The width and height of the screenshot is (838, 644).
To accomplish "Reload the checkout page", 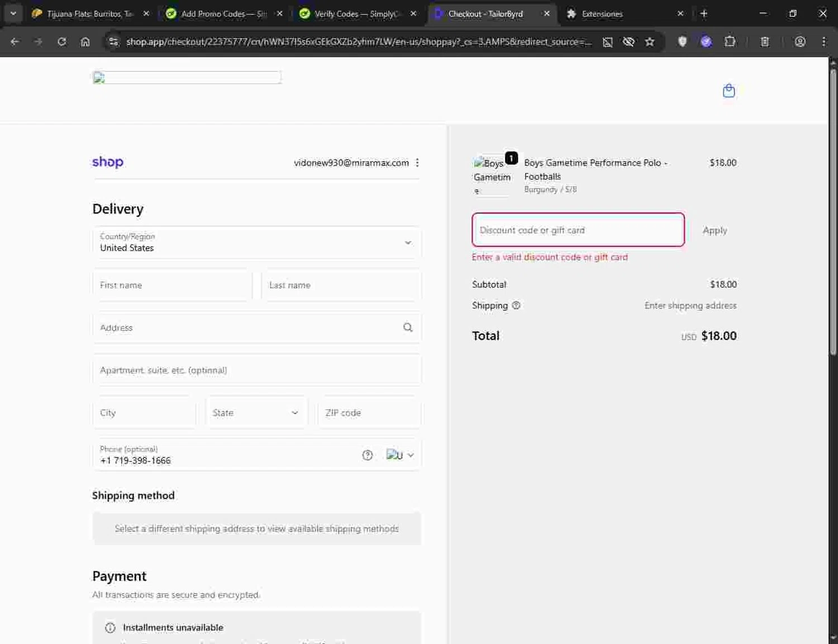I will point(61,41).
